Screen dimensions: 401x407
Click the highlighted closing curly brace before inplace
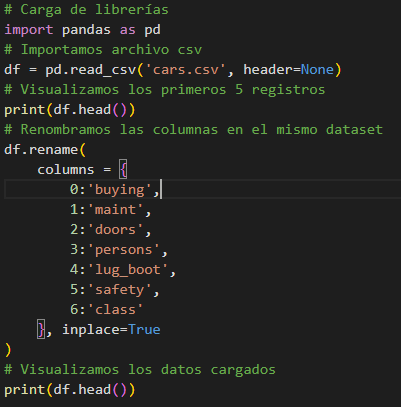click(x=41, y=330)
